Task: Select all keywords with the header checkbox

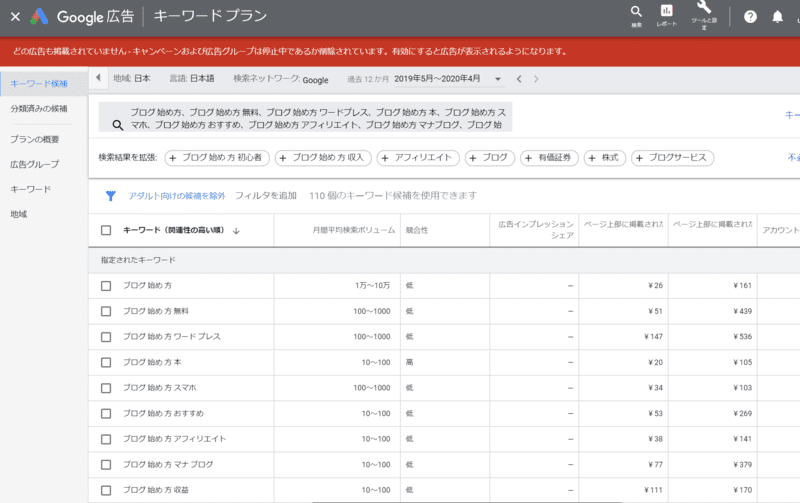Action: (x=106, y=231)
